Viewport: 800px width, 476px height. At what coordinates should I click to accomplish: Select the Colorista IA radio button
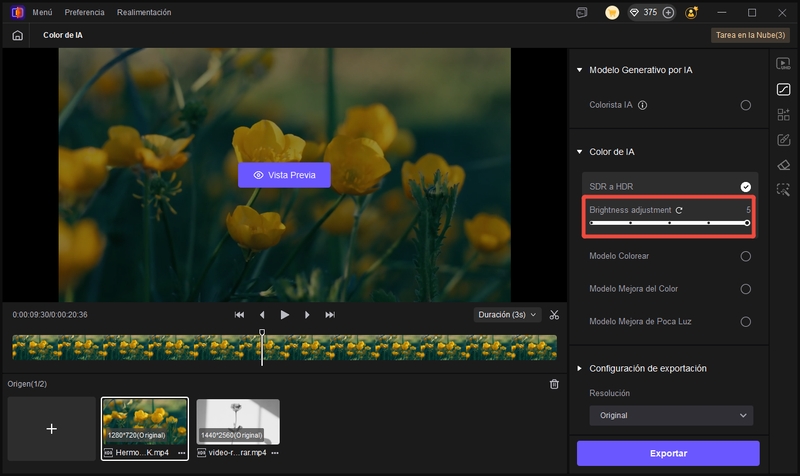(745, 105)
